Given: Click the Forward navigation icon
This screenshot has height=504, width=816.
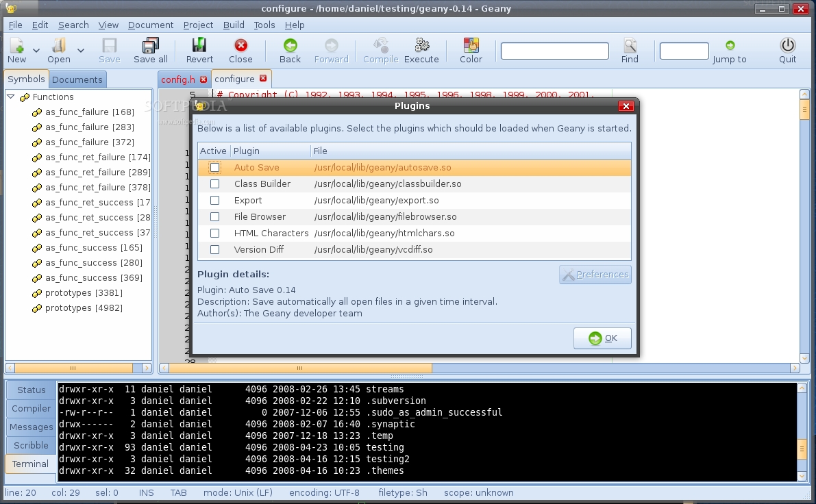Looking at the screenshot, I should 331,46.
